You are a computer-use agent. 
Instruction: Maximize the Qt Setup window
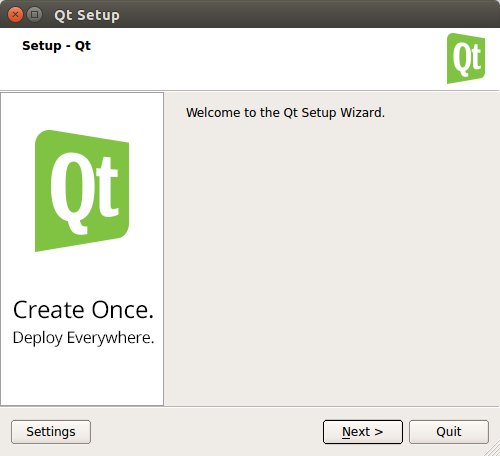point(34,15)
